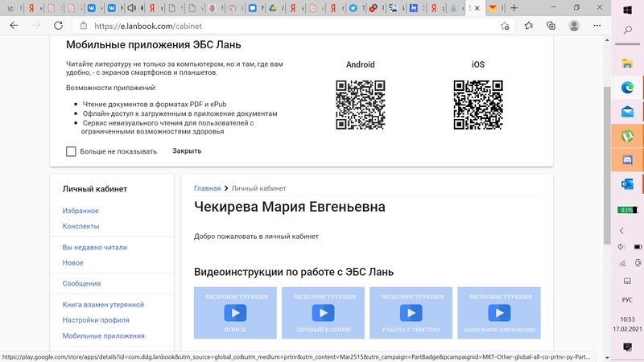Viewport: 644px width, 362px height.
Task: Play the 'Работа с текстом' video instruction
Action: coord(411,313)
